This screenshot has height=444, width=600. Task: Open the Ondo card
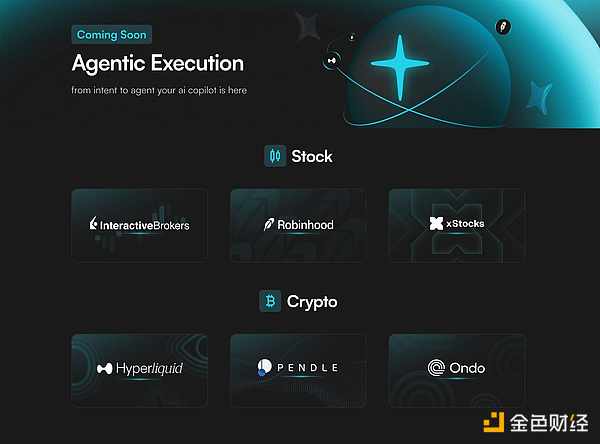[457, 370]
